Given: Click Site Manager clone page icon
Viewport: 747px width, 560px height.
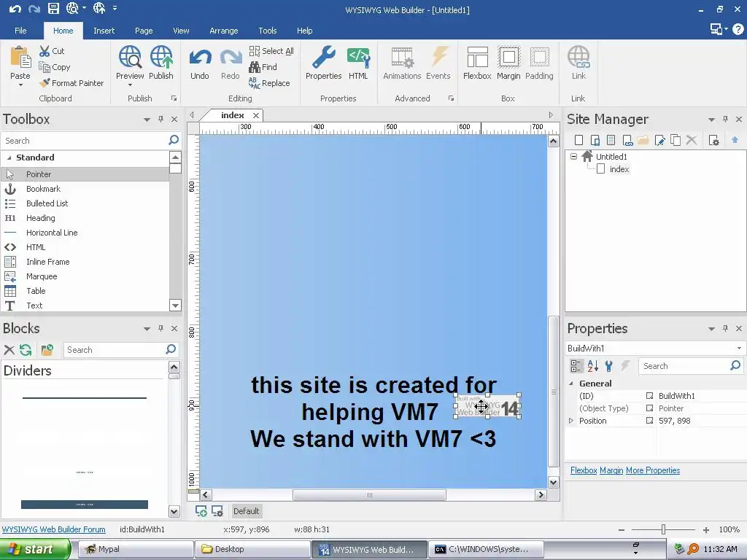Looking at the screenshot, I should (675, 140).
